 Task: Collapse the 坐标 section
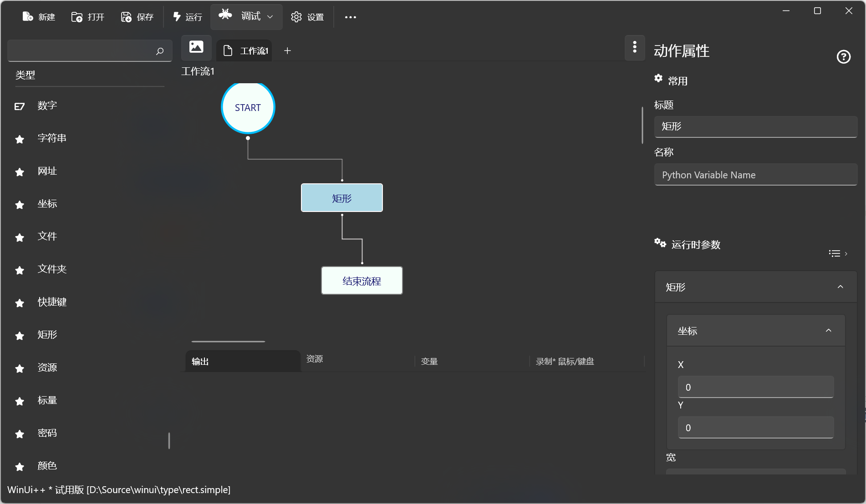point(828,331)
